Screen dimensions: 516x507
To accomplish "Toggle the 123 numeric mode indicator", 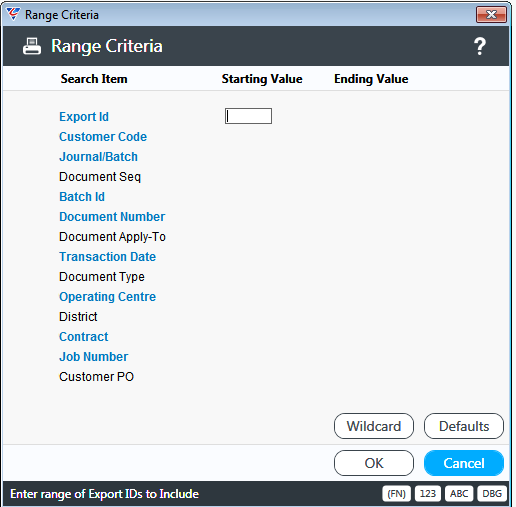I will pos(428,493).
